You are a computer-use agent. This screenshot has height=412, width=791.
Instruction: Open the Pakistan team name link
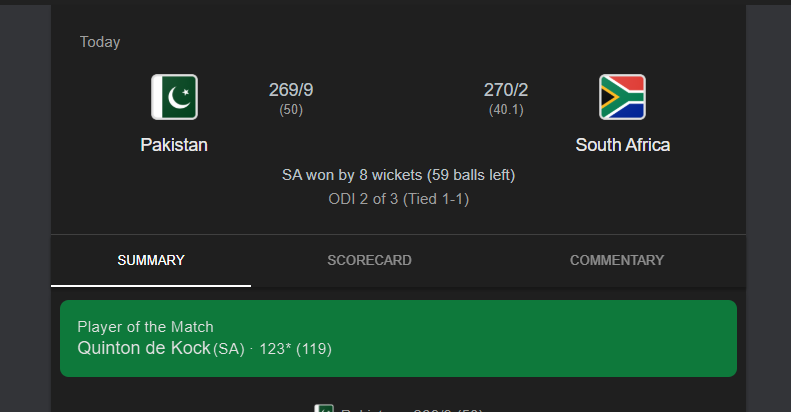(x=174, y=145)
